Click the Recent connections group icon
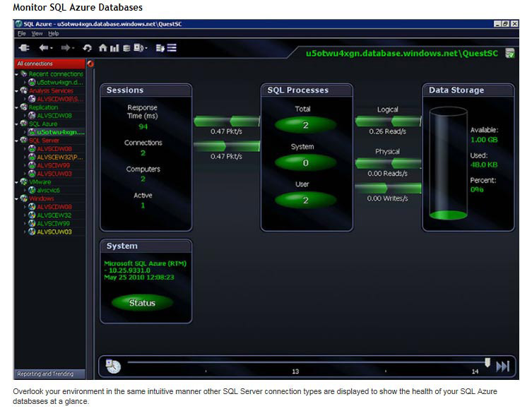The image size is (532, 411). coord(24,73)
